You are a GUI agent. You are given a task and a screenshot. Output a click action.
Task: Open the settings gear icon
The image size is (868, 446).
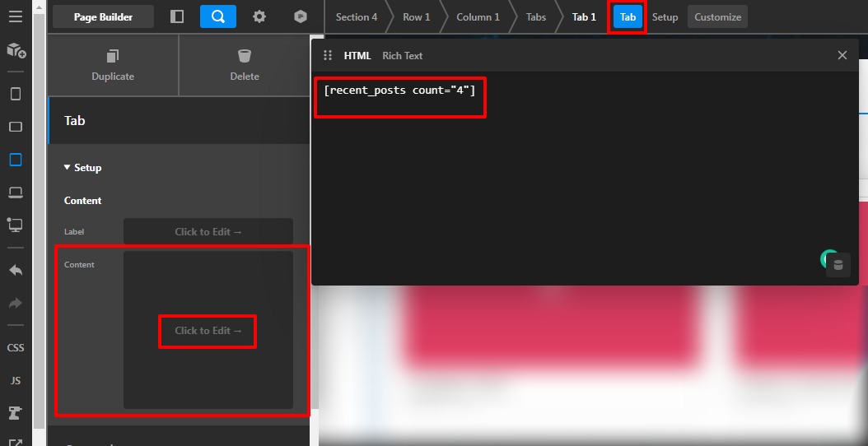[259, 16]
